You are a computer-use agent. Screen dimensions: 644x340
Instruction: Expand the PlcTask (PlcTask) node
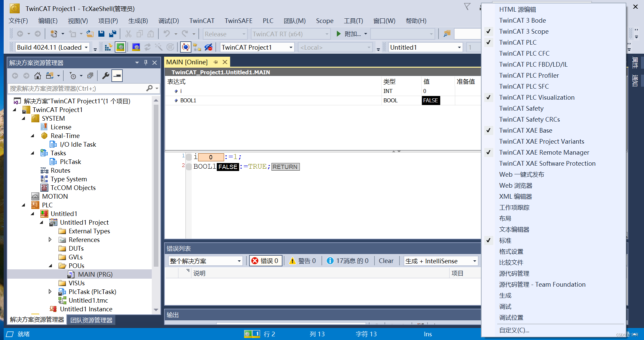coord(50,292)
